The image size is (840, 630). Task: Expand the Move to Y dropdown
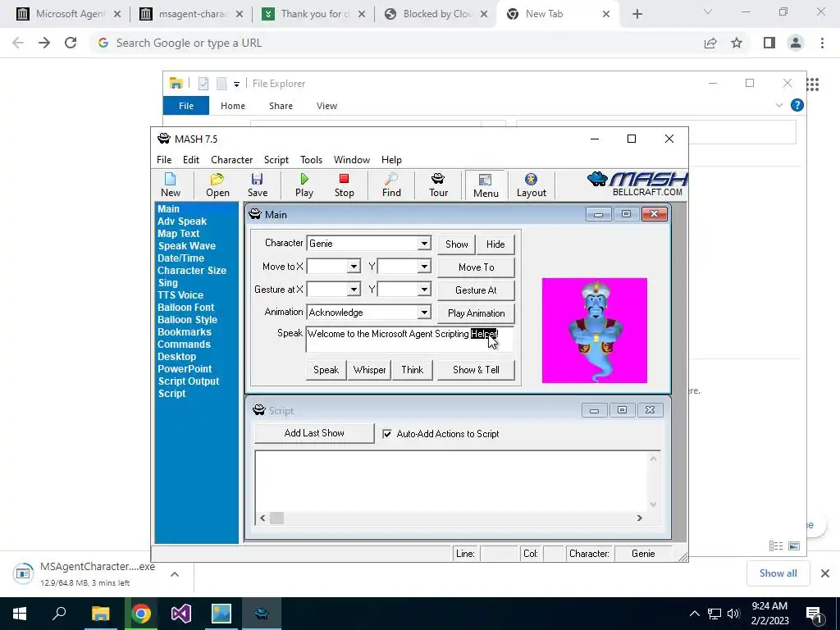424,267
